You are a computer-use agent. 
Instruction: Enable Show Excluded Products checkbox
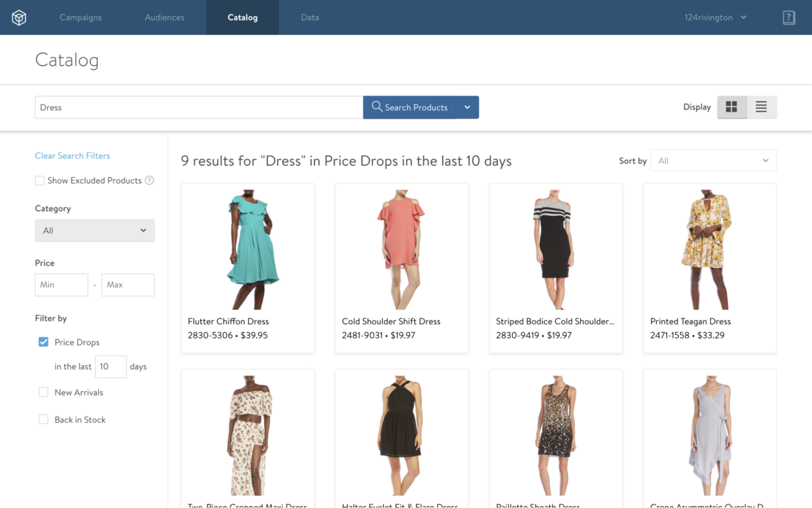pyautogui.click(x=40, y=180)
